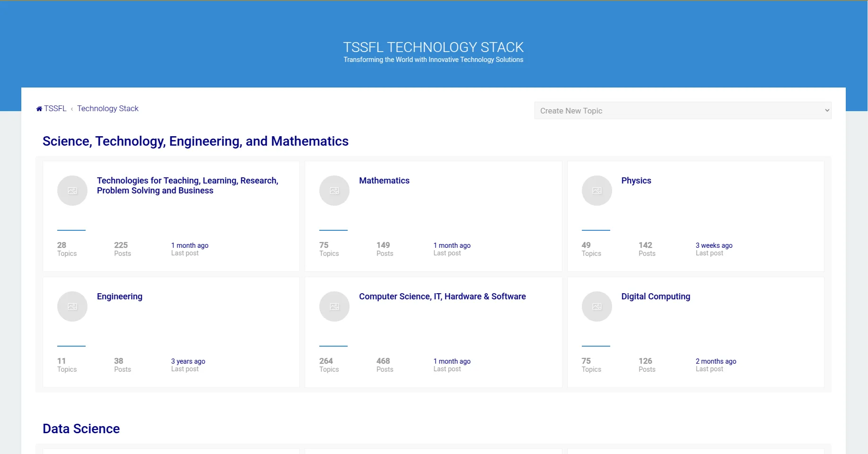This screenshot has width=868, height=454.
Task: Click the 38 posts count in Engineering
Action: point(118,361)
